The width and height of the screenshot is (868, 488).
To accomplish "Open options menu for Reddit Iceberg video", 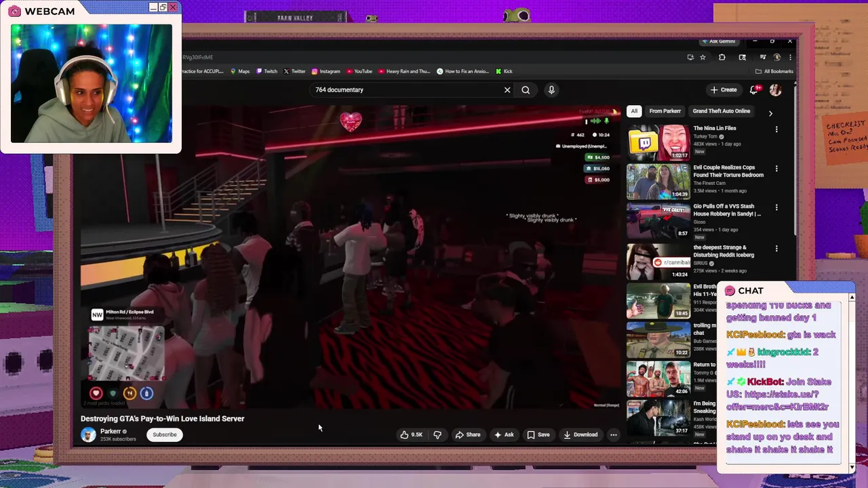I will tap(776, 249).
